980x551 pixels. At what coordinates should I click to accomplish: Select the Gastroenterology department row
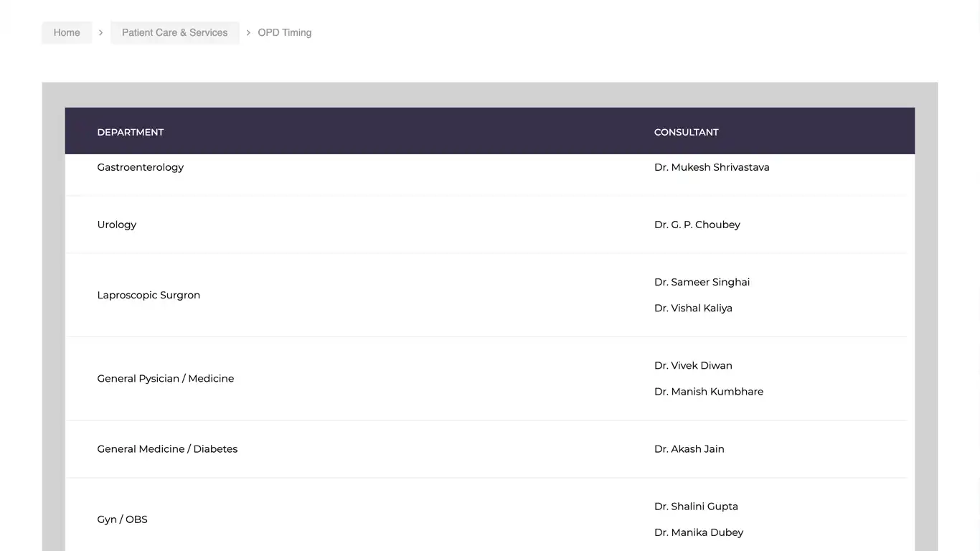pyautogui.click(x=141, y=167)
